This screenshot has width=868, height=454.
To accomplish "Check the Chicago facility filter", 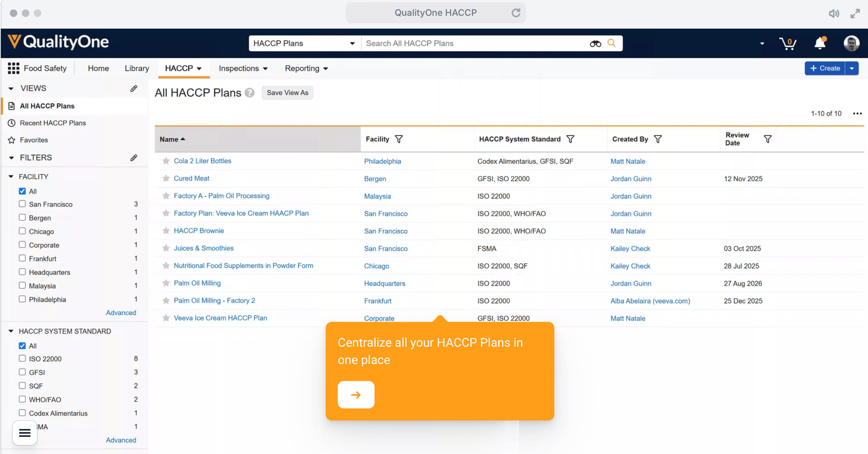I will pyautogui.click(x=22, y=231).
